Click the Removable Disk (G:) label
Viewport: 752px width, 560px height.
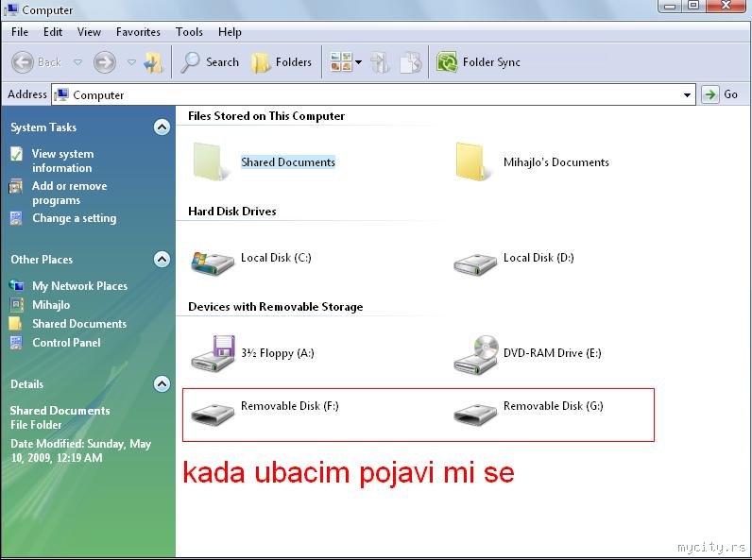(x=554, y=406)
